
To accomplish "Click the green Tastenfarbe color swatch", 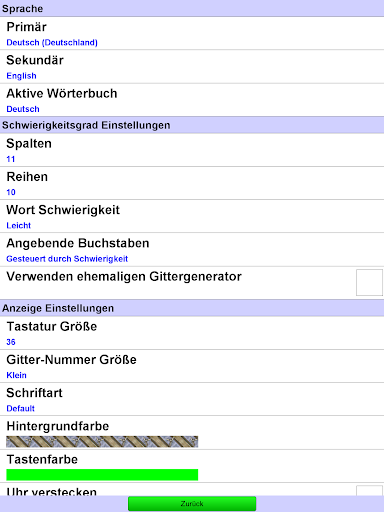I will point(102,475).
